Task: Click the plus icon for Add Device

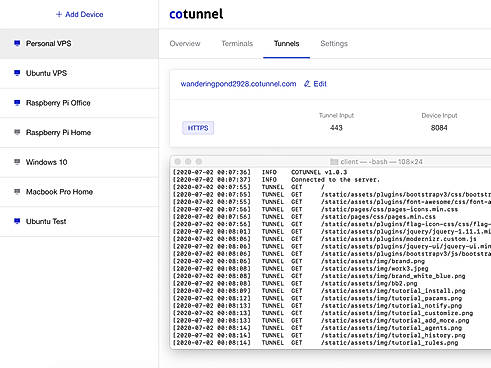Action: pos(59,14)
